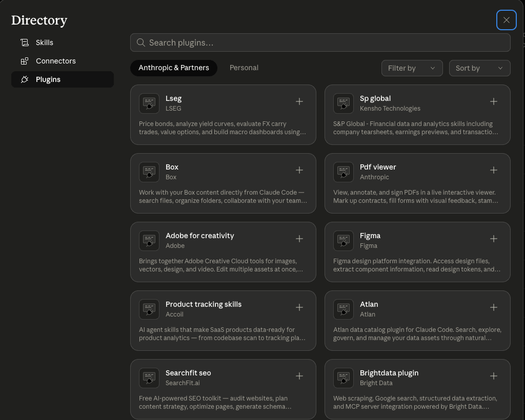Click the Lseg plugin thumbnail icon
This screenshot has height=420, width=525.
(149, 103)
